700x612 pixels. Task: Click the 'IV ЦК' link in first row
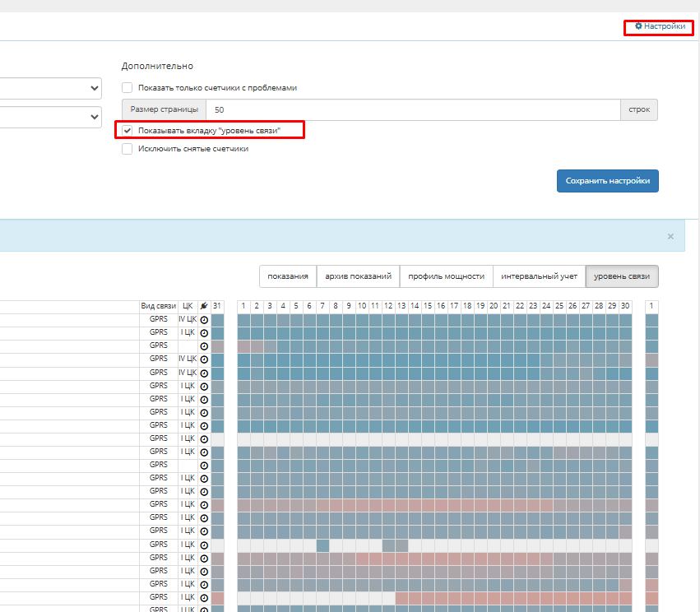188,319
